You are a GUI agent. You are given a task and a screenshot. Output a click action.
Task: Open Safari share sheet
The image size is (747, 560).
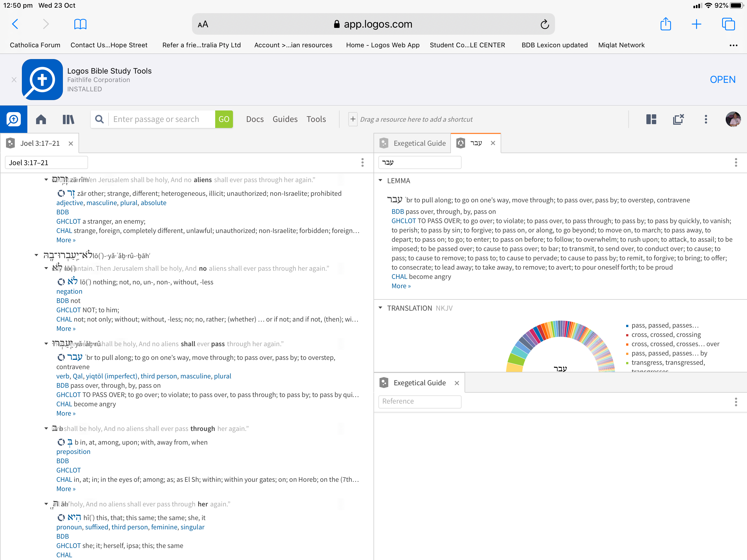(666, 24)
